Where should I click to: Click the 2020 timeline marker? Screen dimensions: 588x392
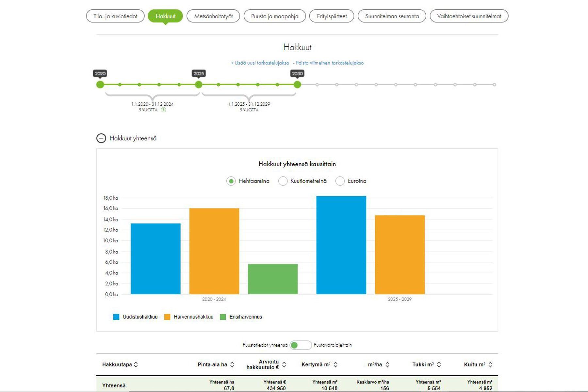100,85
